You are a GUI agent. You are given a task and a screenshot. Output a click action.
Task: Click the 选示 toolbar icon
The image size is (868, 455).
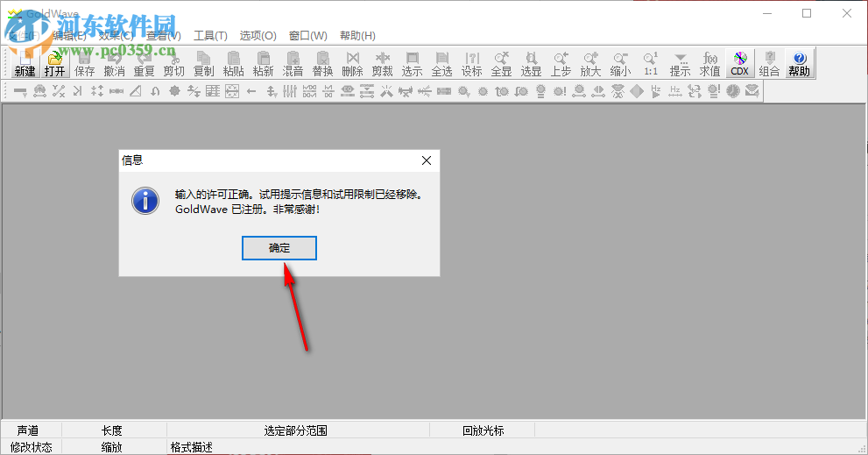(412, 64)
